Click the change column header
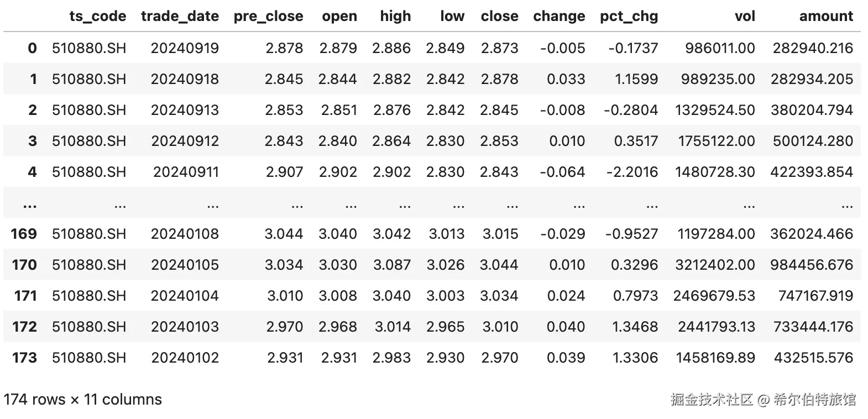This screenshot has height=419, width=868. (559, 17)
